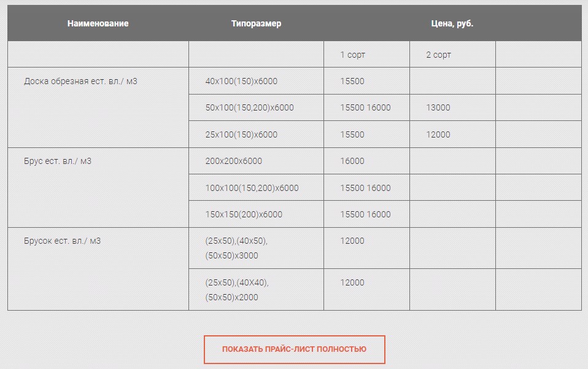Screen dimensions: 588x369
Task: Click the "Показать прайс-лист полностью" button
Action: coord(294,349)
